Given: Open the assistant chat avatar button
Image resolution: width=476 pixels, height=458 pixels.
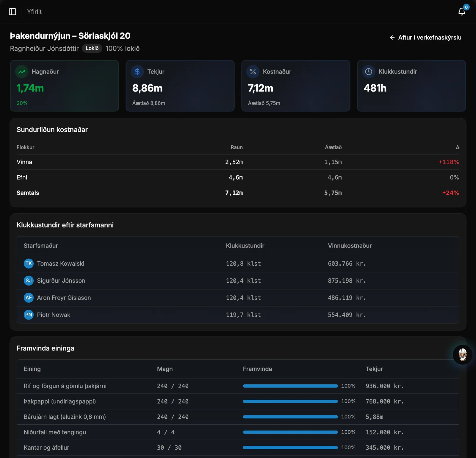Looking at the screenshot, I should pyautogui.click(x=463, y=355).
